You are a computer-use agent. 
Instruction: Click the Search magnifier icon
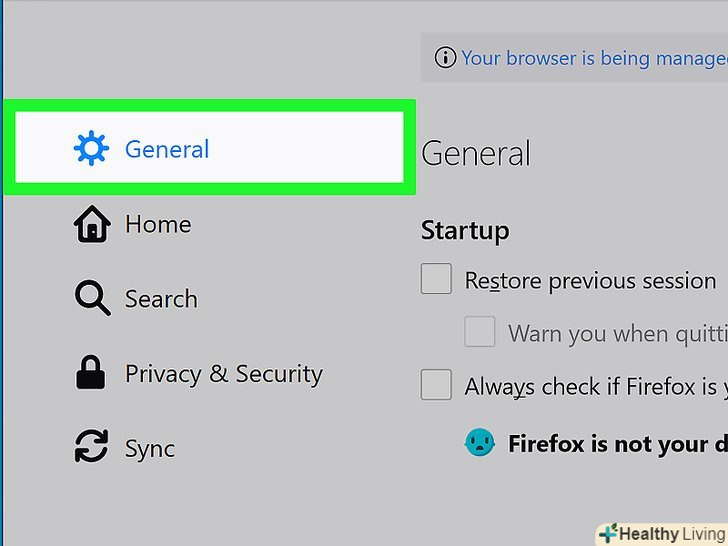[x=91, y=299]
